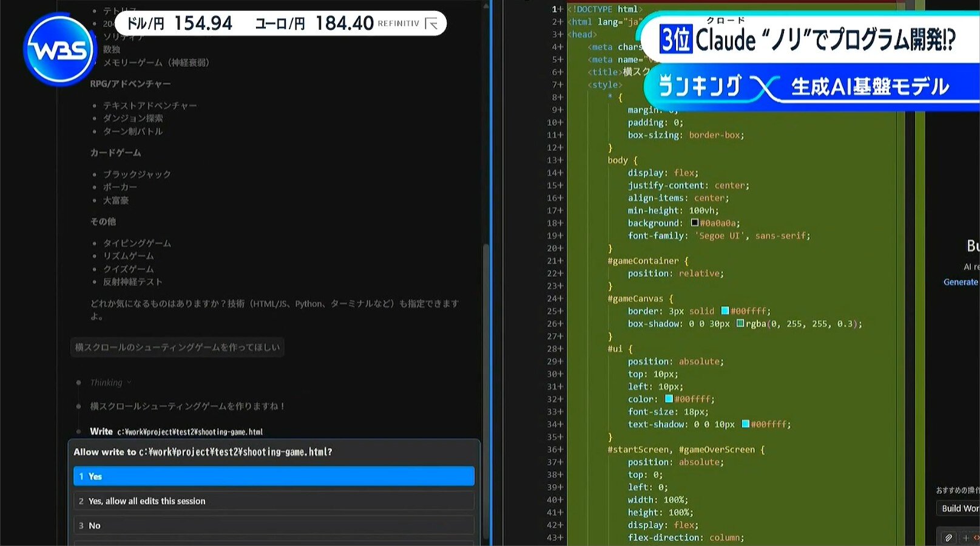Open the cyan swatch on the border line

tap(725, 311)
